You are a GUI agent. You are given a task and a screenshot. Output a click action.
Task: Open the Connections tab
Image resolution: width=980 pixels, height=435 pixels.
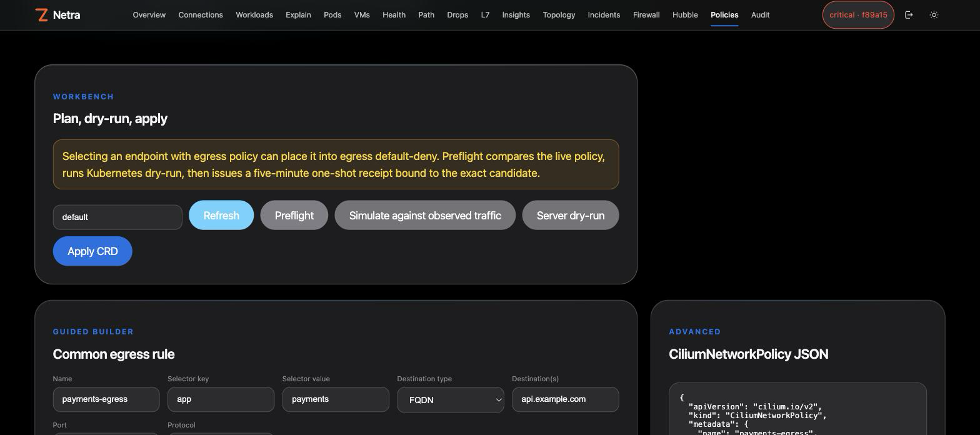coord(201,15)
